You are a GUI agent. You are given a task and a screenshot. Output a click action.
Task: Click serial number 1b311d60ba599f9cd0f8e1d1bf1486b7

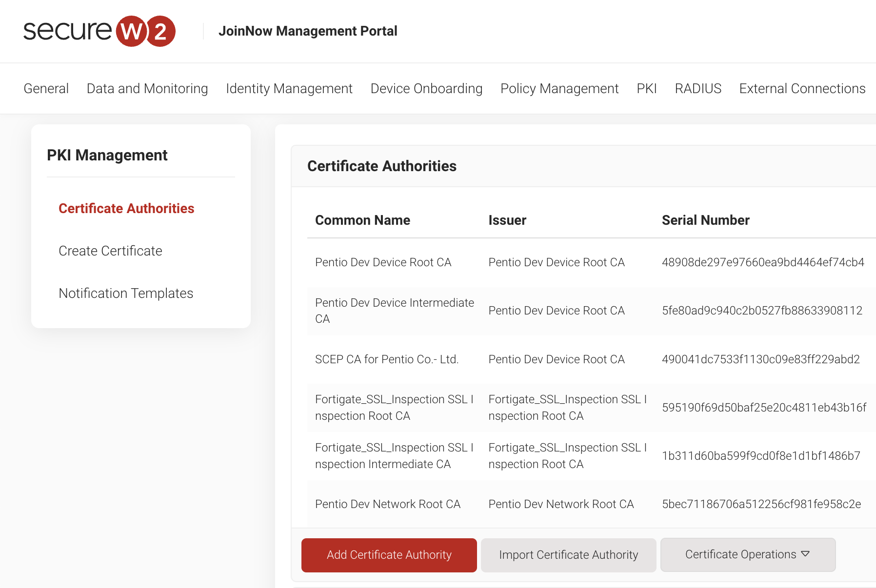(761, 456)
